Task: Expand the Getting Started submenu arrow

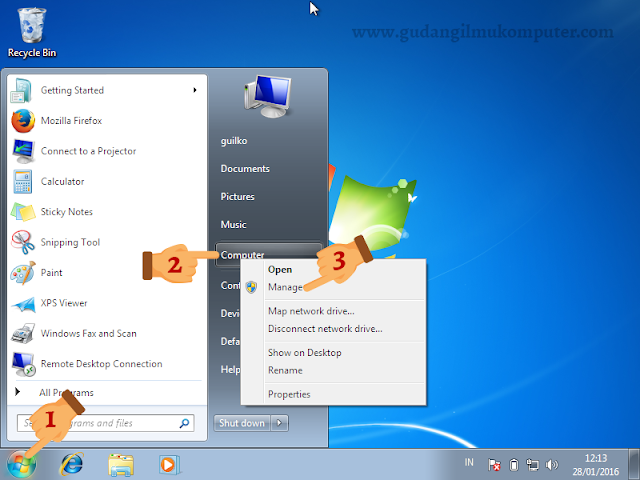Action: tap(195, 90)
